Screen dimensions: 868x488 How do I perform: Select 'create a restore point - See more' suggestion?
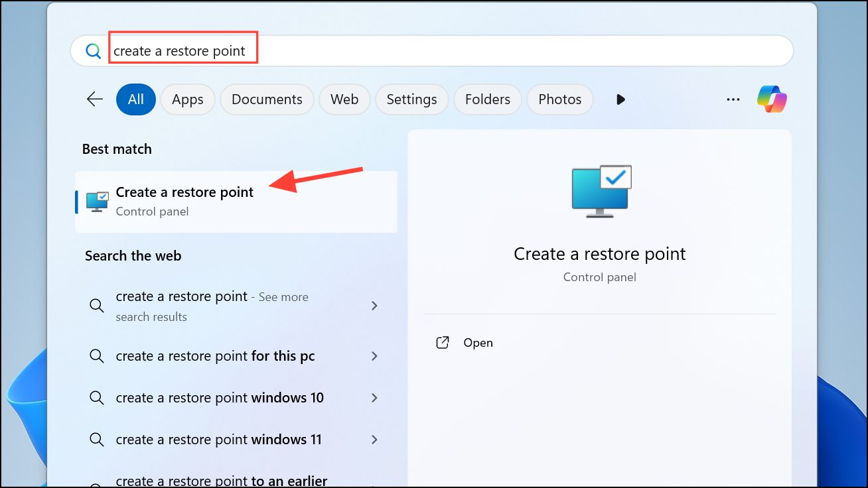(x=236, y=306)
